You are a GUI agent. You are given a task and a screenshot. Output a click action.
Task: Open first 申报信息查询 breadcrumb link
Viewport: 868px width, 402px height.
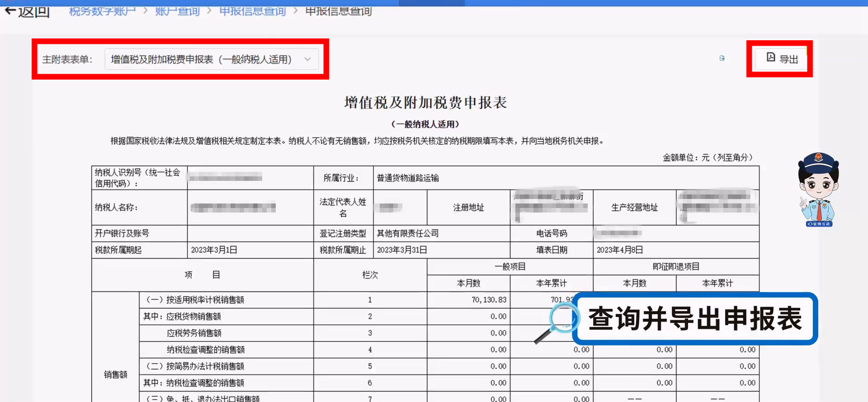point(252,11)
